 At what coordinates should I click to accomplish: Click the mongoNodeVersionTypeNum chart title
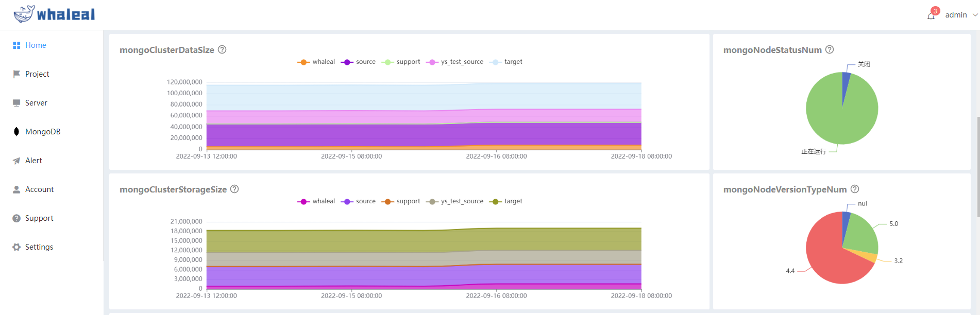pyautogui.click(x=785, y=189)
